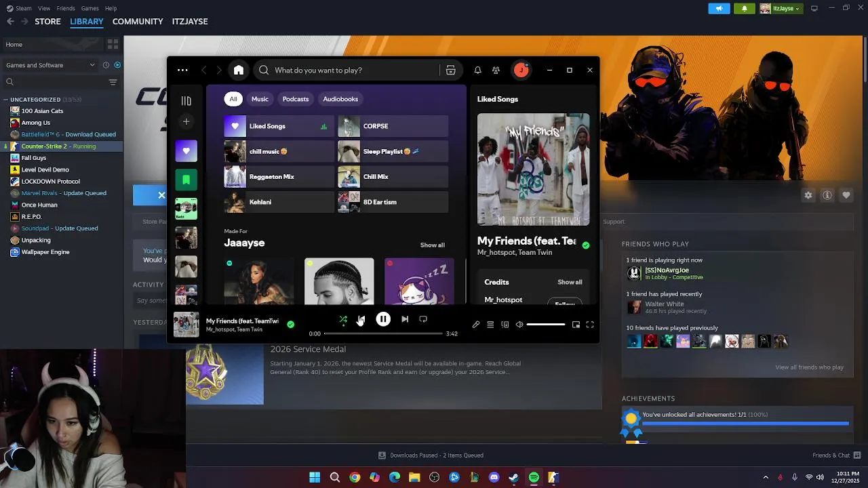Open the Reggaeton Mix card

(x=279, y=177)
